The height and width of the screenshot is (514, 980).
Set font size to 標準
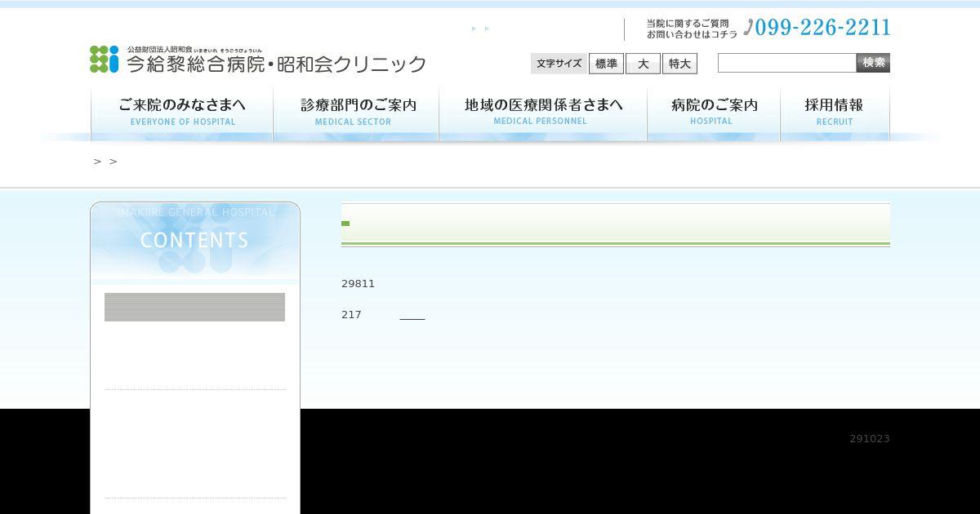606,64
